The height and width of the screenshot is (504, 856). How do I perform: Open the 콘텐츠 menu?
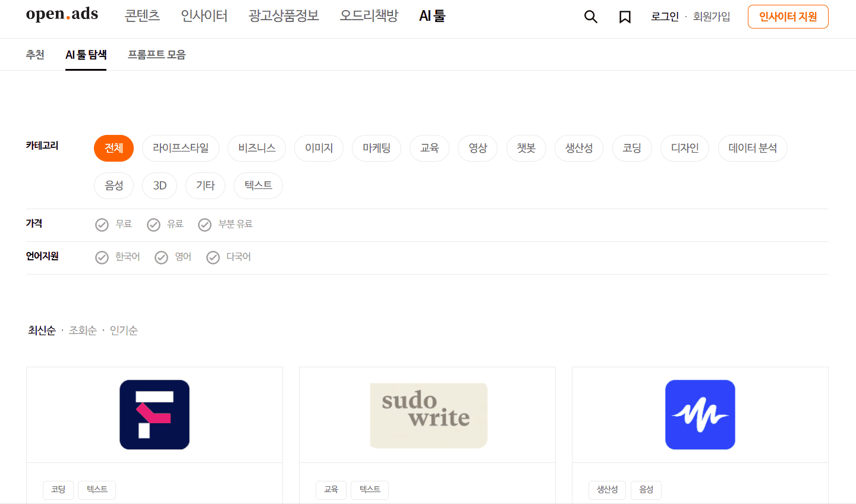[142, 16]
